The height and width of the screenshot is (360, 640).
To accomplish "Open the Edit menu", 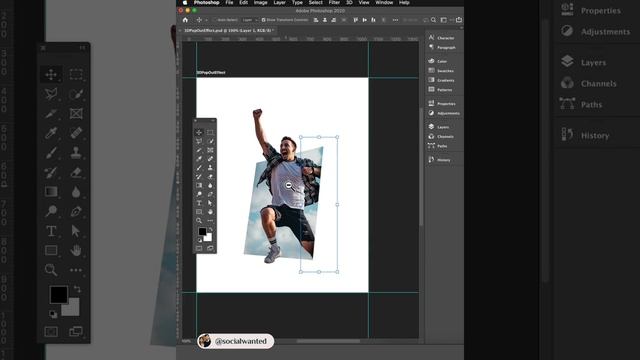I will pyautogui.click(x=244, y=2).
